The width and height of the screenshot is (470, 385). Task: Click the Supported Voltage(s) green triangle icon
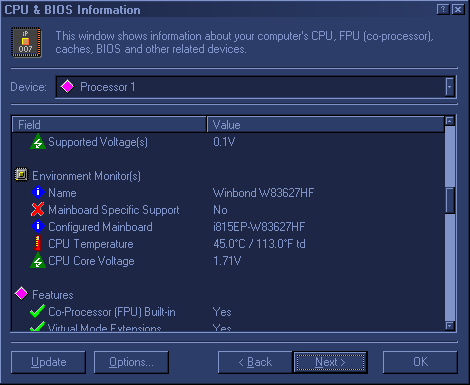point(38,142)
